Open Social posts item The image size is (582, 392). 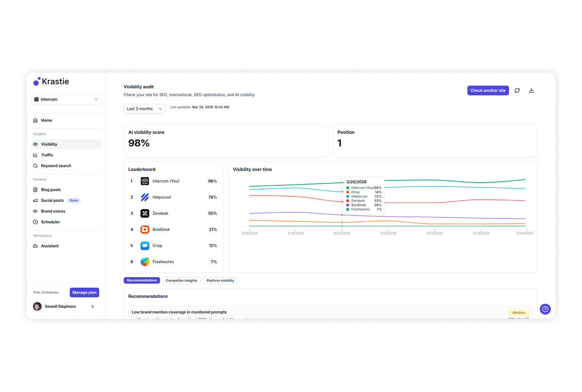(x=66, y=200)
